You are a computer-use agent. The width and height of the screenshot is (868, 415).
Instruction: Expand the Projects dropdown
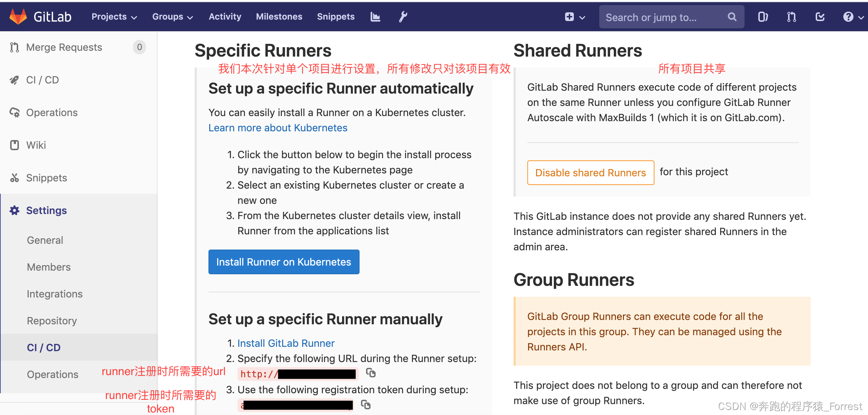(x=113, y=16)
